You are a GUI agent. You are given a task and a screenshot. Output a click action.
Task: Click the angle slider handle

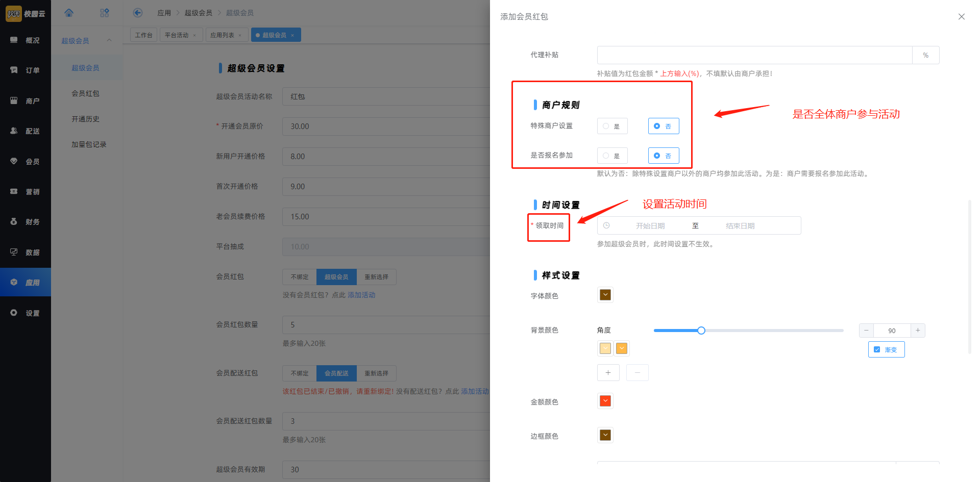(x=701, y=331)
